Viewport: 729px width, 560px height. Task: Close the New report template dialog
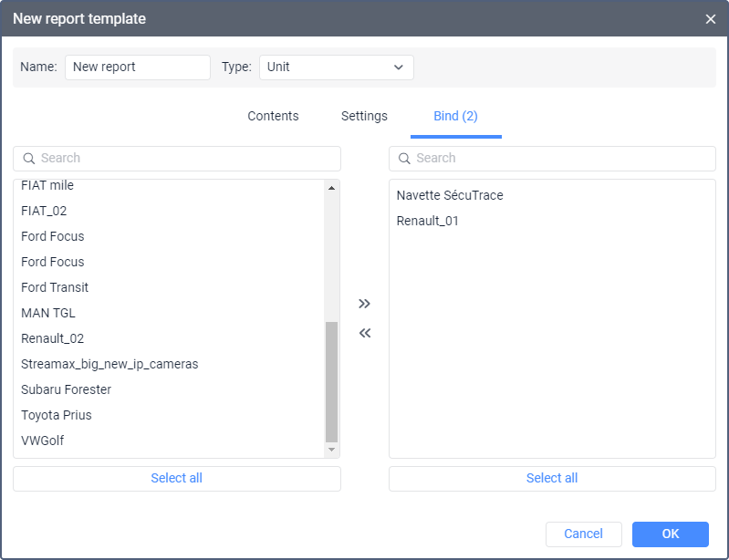pos(711,19)
